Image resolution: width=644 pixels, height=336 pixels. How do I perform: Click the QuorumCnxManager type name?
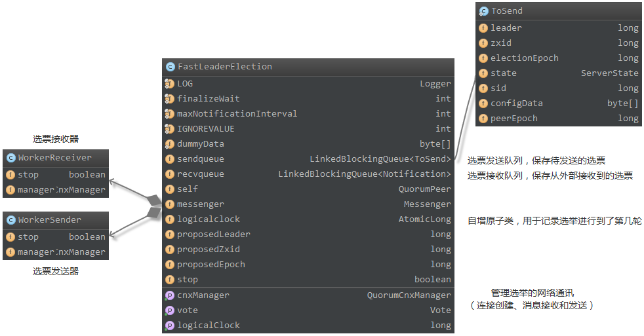click(x=409, y=295)
